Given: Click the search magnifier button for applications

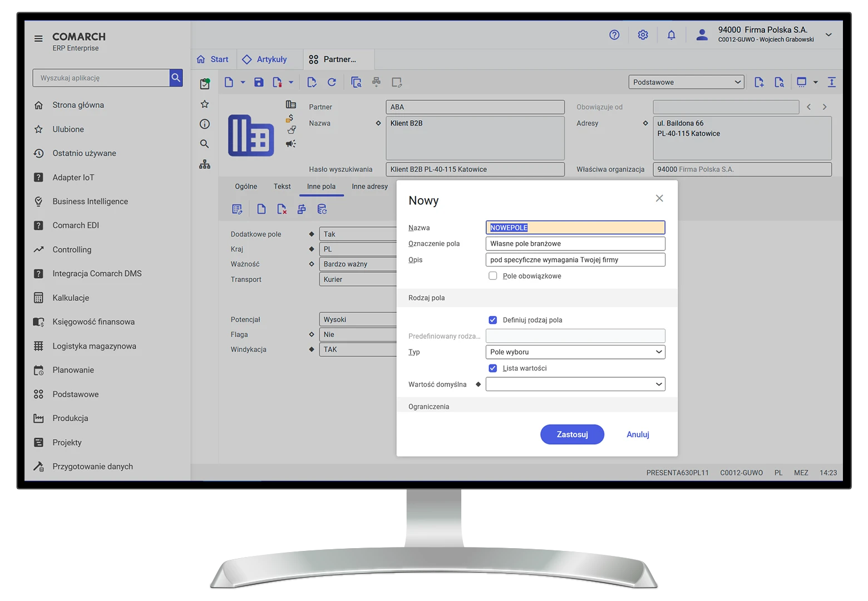Looking at the screenshot, I should pos(176,78).
